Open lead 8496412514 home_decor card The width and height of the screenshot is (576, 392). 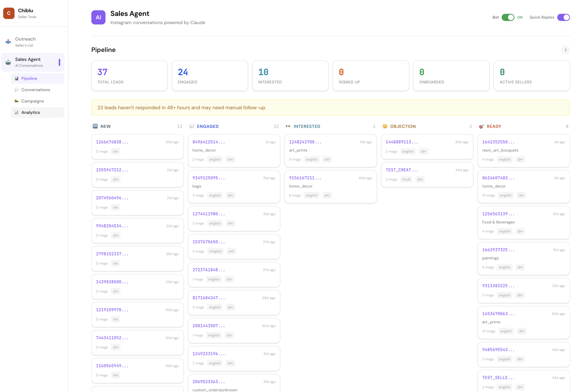[234, 150]
